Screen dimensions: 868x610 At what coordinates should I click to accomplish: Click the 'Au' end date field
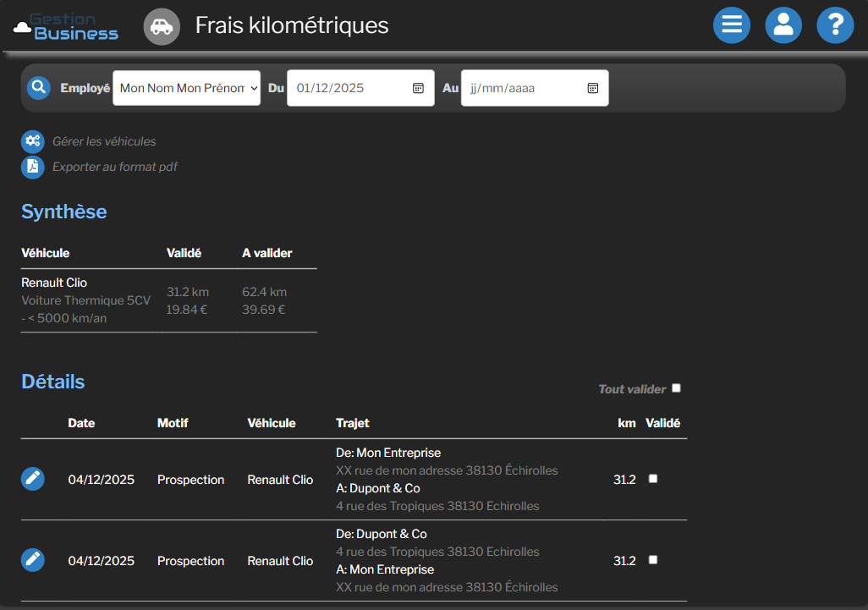[520, 88]
